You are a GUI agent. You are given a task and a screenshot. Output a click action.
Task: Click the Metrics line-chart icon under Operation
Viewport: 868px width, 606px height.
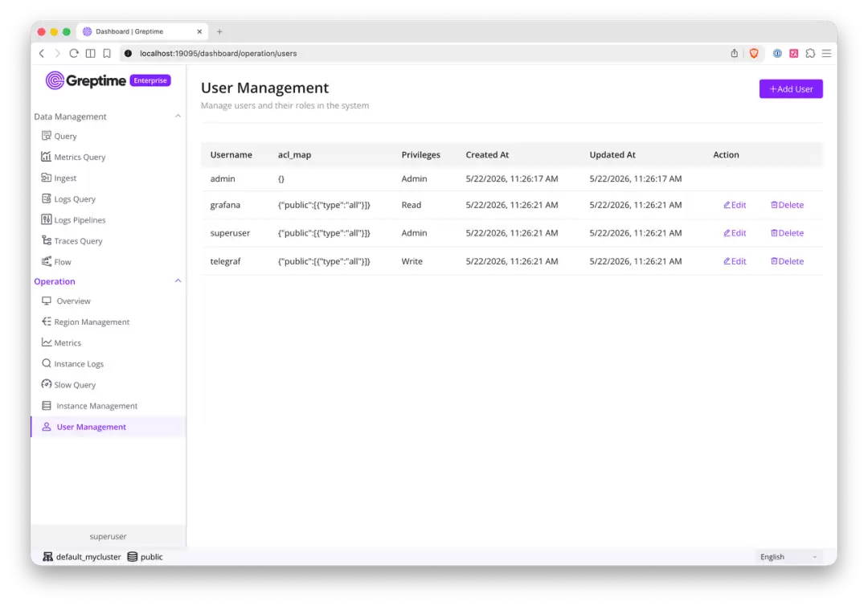[47, 342]
